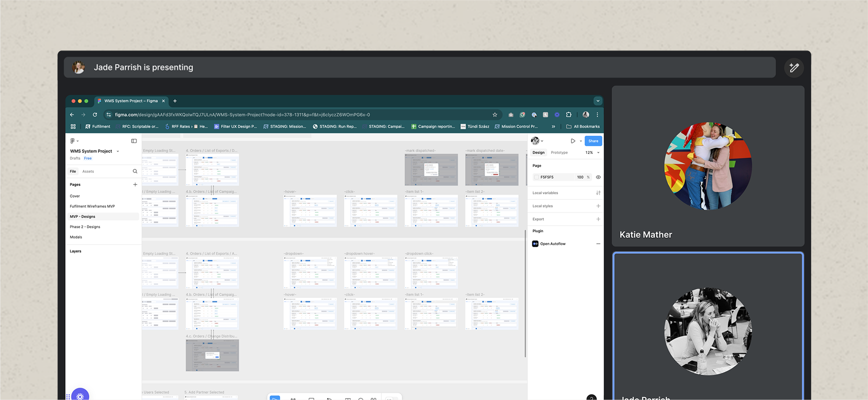Add a new page with plus icon
The width and height of the screenshot is (868, 400).
tap(135, 184)
